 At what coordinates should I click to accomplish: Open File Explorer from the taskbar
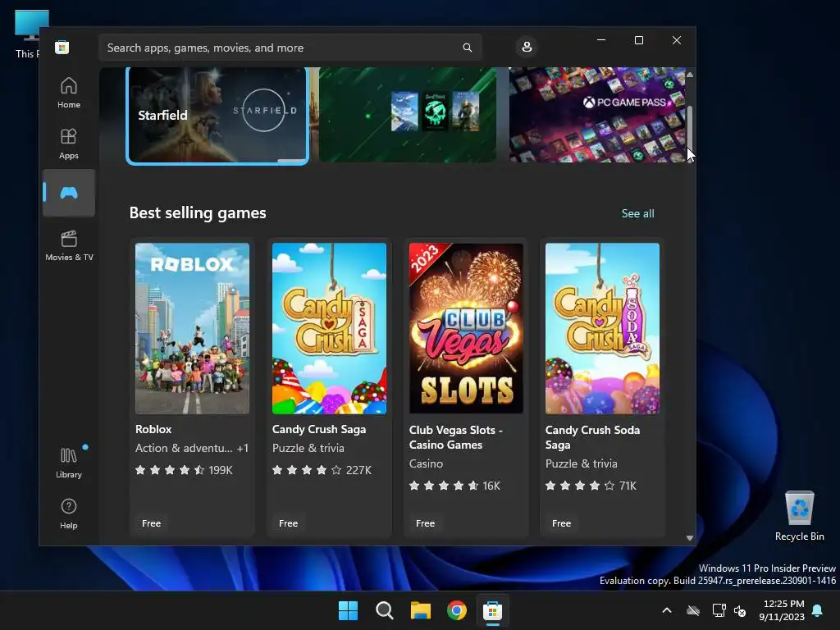tap(421, 610)
